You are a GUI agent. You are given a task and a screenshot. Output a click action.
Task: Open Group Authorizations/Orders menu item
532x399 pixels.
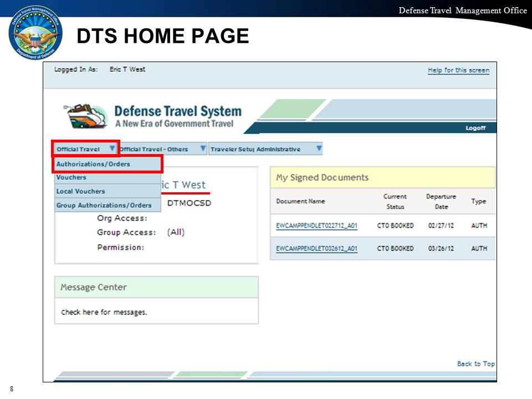(108, 205)
